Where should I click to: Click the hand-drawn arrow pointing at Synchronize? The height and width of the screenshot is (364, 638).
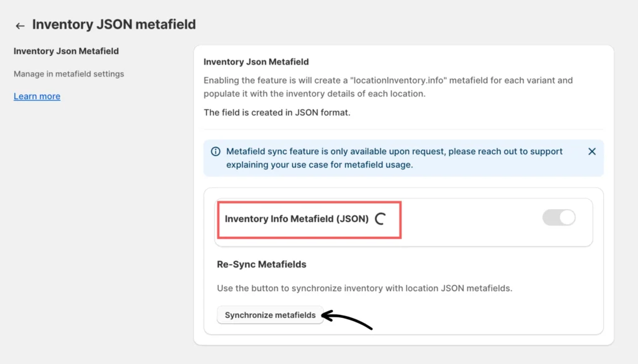pyautogui.click(x=349, y=320)
